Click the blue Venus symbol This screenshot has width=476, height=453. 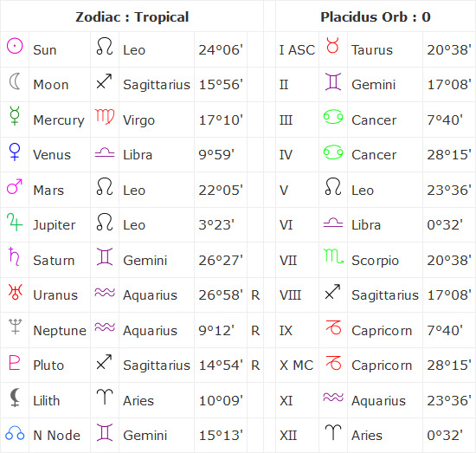pyautogui.click(x=15, y=152)
